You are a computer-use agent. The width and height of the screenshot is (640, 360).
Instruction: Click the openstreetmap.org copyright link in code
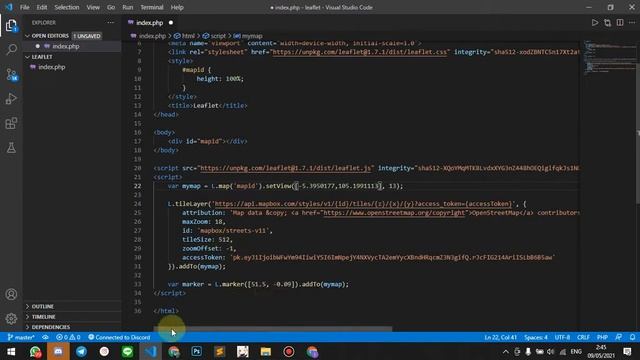(394, 213)
